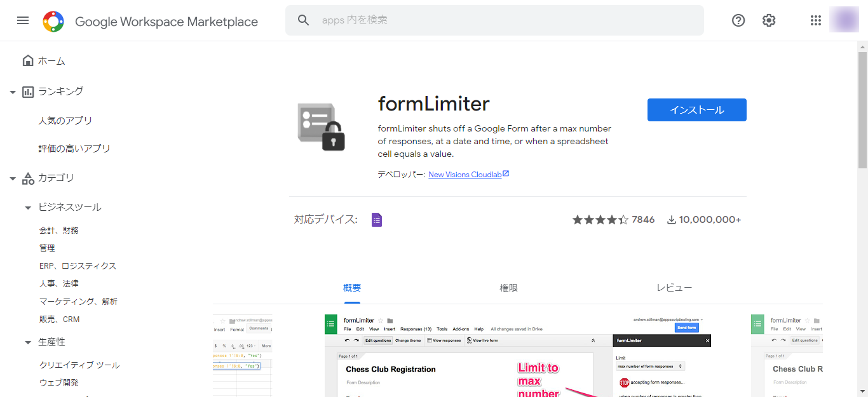Viewport: 868px width, 397px height.
Task: Click the purple Google Forms device icon
Action: [377, 220]
